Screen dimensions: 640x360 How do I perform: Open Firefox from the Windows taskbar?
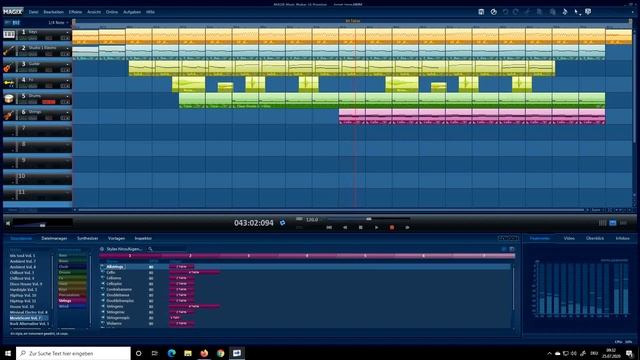(x=204, y=353)
